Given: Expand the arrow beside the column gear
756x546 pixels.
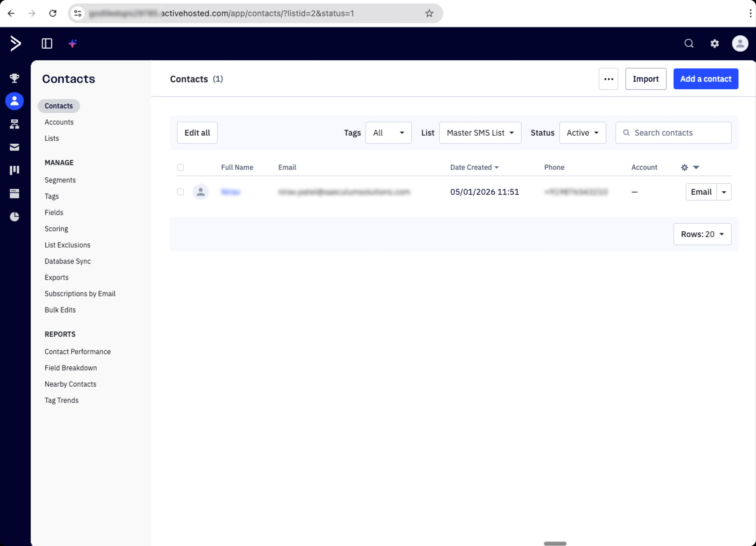Looking at the screenshot, I should 696,167.
